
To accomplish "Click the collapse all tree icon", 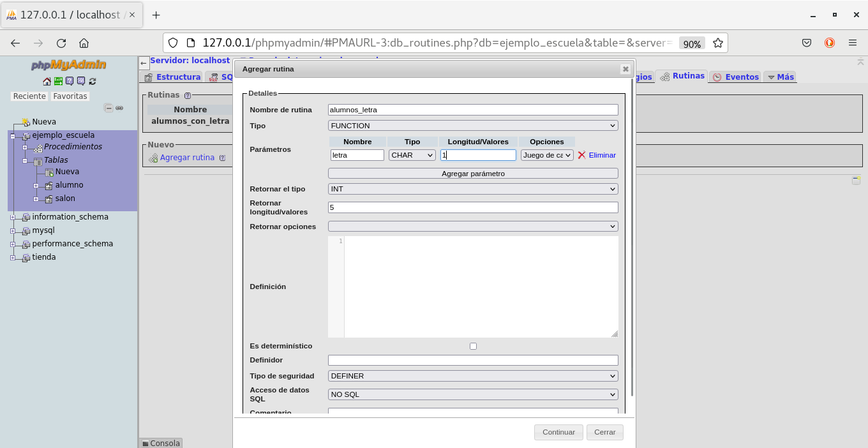I will 108,108.
